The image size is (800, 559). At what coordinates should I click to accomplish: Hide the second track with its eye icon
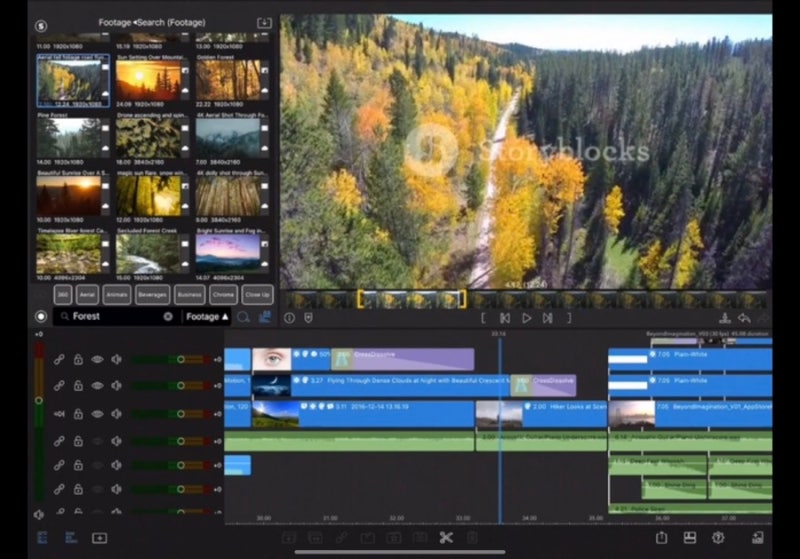(97, 386)
